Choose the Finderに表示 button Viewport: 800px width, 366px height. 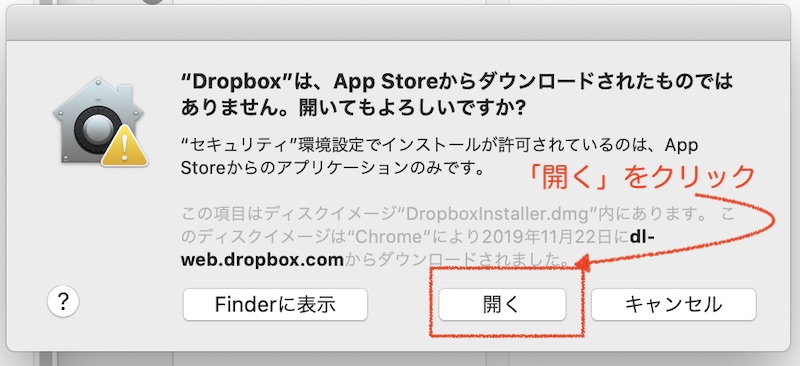[x=275, y=305]
